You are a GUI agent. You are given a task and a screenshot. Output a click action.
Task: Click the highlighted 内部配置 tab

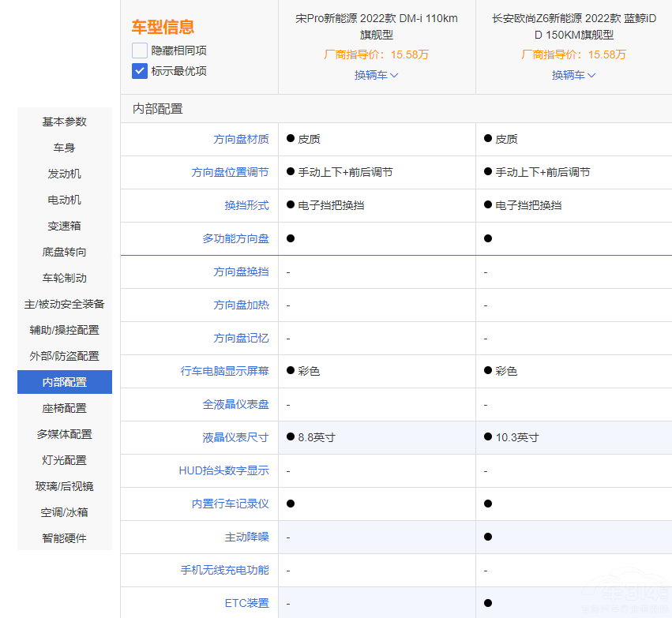pyautogui.click(x=64, y=382)
